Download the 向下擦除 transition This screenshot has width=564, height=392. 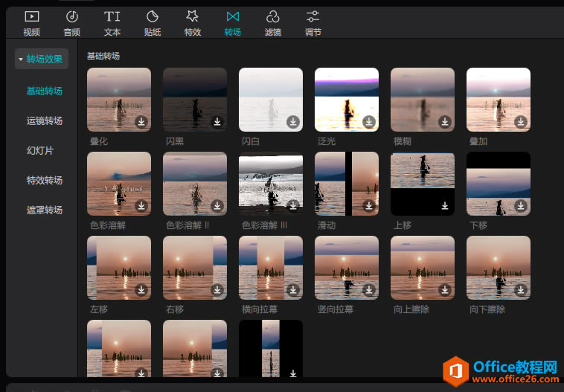(x=521, y=289)
